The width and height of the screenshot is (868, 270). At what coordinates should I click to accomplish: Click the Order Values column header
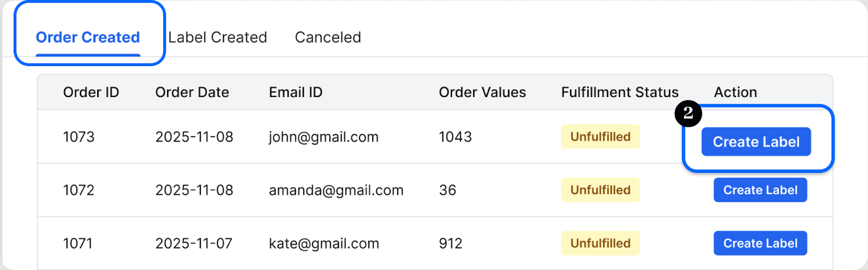tap(482, 92)
